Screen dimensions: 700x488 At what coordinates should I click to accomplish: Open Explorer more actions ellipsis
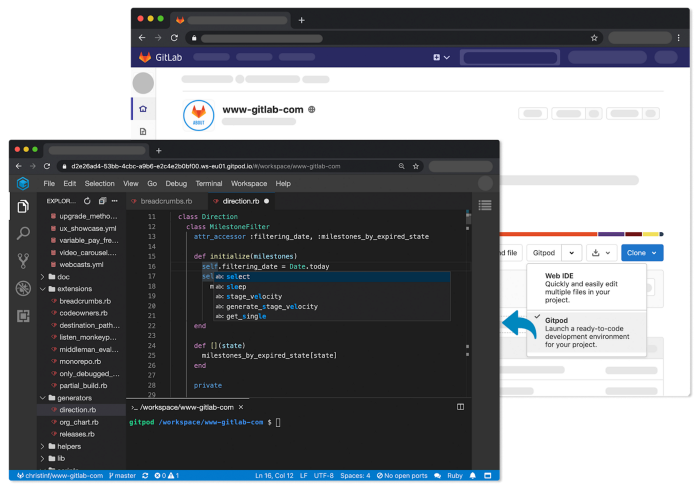point(115,201)
